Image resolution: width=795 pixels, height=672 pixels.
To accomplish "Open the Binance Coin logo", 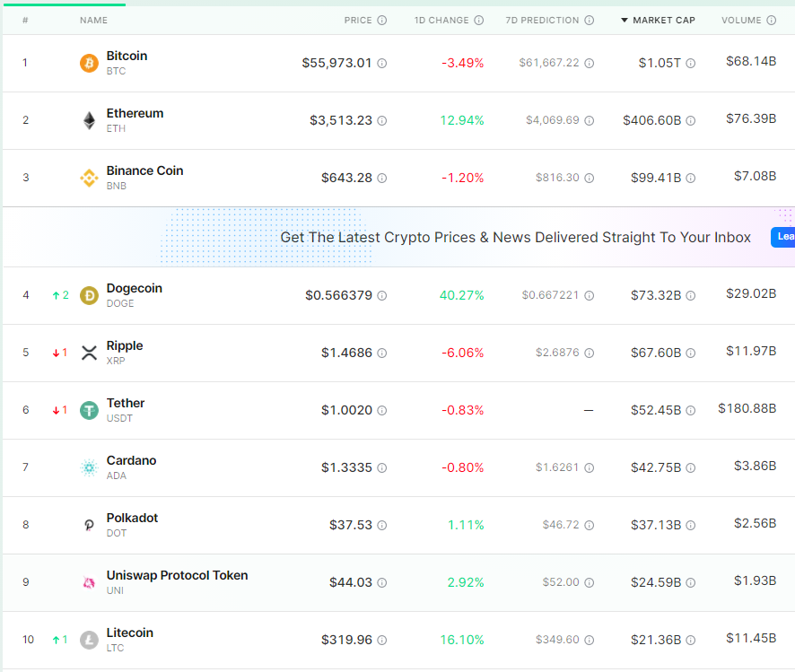I will [x=89, y=178].
